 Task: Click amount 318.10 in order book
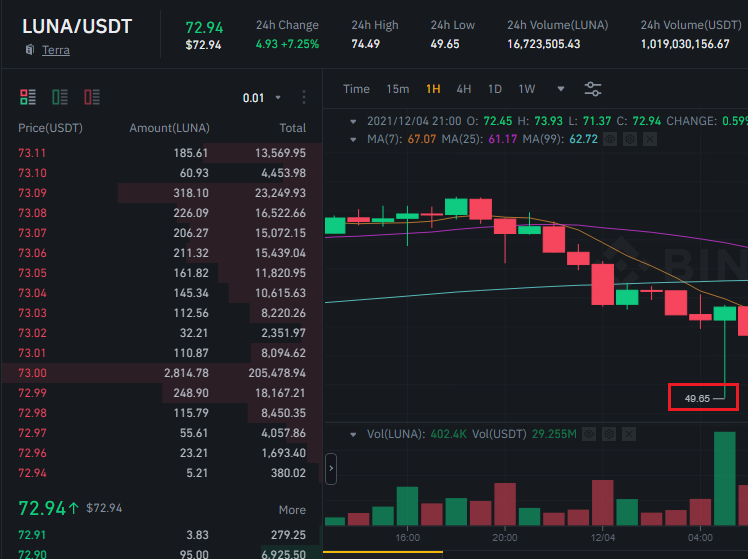(x=191, y=193)
